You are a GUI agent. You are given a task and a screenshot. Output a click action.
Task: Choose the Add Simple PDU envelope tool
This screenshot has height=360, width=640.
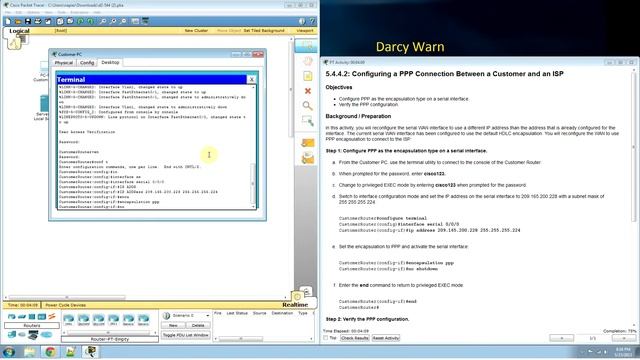point(307,143)
